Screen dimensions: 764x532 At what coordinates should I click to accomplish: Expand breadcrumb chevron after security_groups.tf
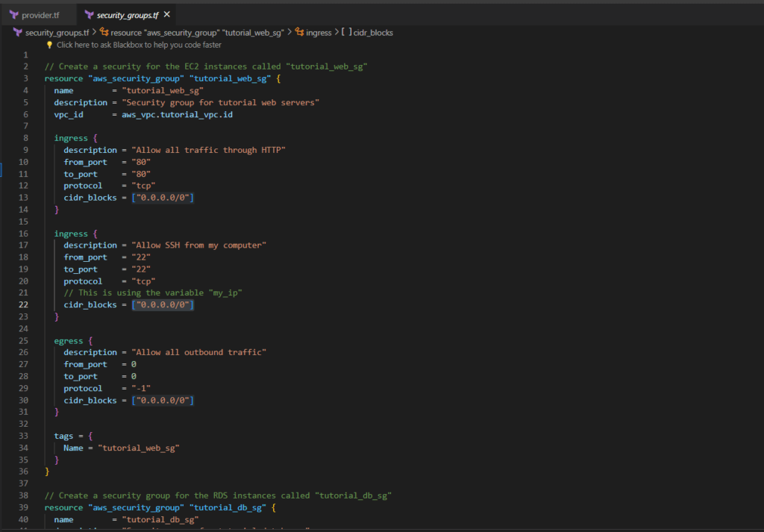coord(95,33)
